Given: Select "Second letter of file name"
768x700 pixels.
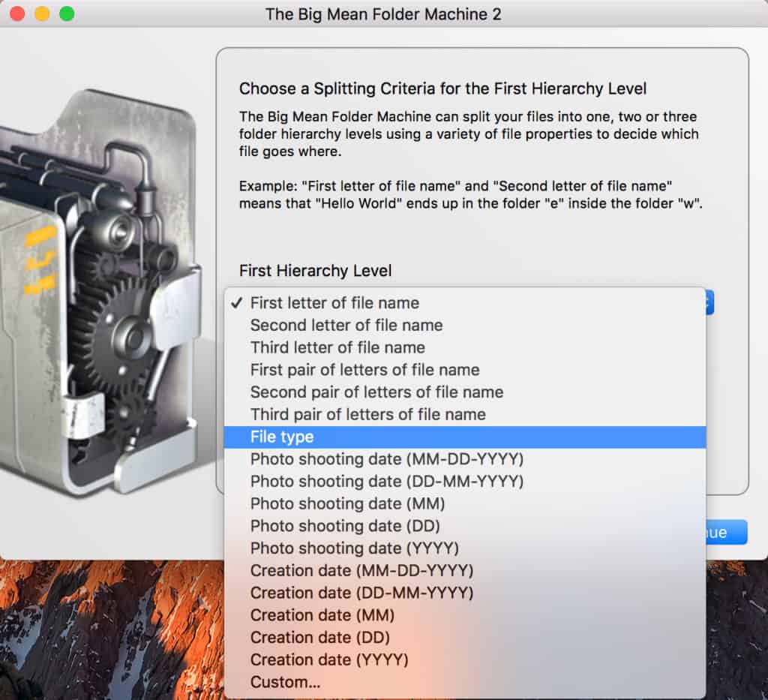Looking at the screenshot, I should coord(346,326).
